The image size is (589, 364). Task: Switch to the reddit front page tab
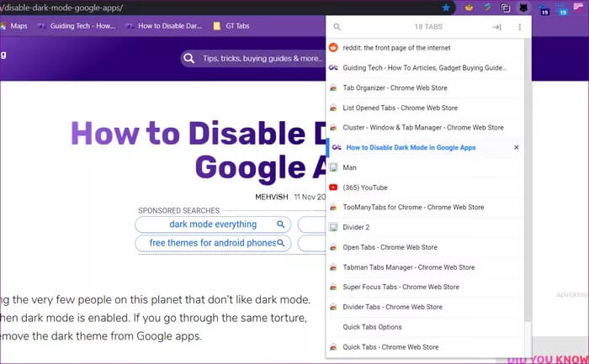click(x=425, y=48)
